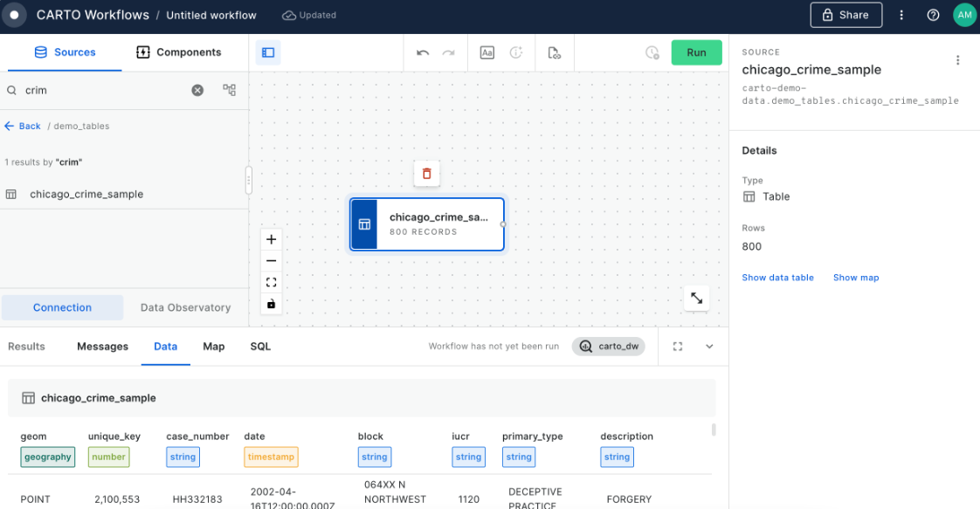This screenshot has height=509, width=980.
Task: Click Show data table link
Action: coord(777,278)
